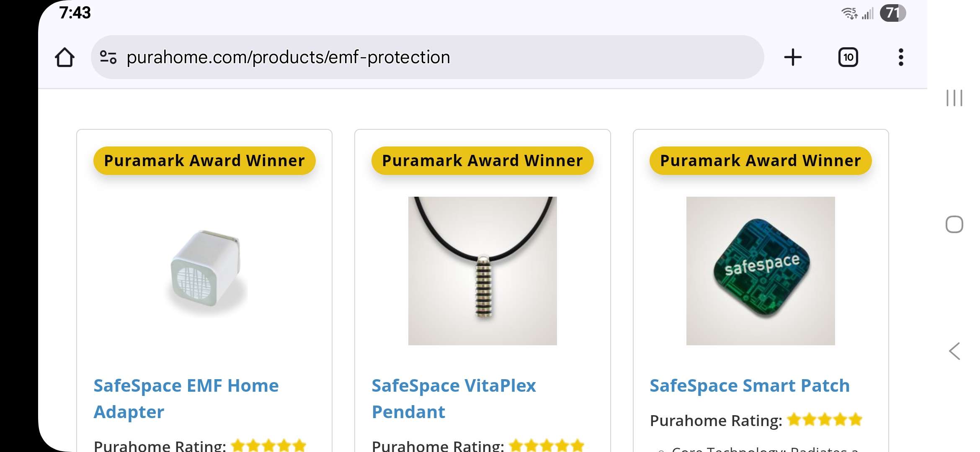Tap the Smart Patch Puramark Award Winner badge
Screen dimensions: 980x452
[x=761, y=161]
